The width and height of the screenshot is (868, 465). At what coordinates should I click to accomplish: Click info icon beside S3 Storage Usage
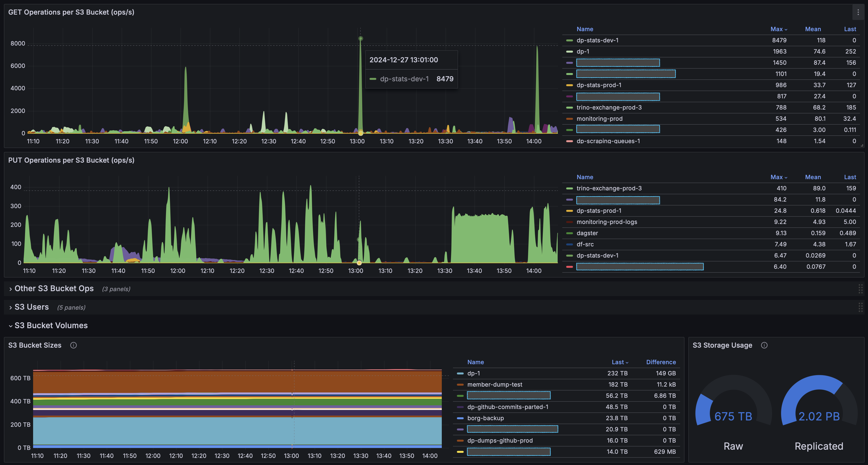[764, 345]
